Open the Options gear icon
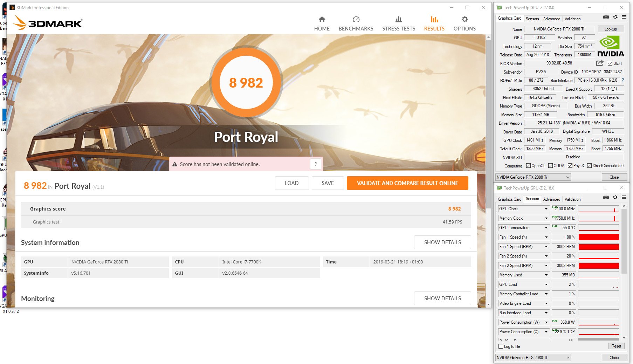The width and height of the screenshot is (633, 364). pyautogui.click(x=465, y=19)
